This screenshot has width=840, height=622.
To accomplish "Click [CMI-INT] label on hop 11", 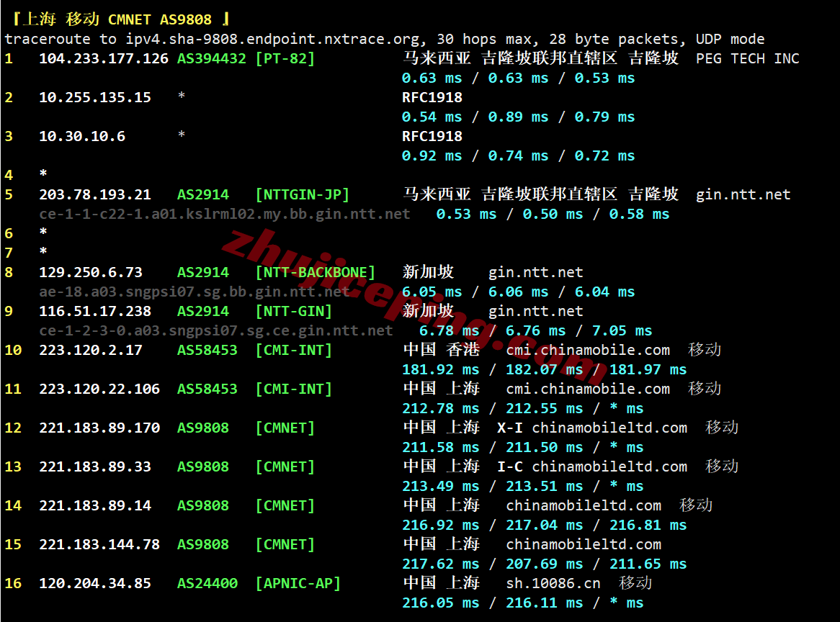I will [x=294, y=389].
